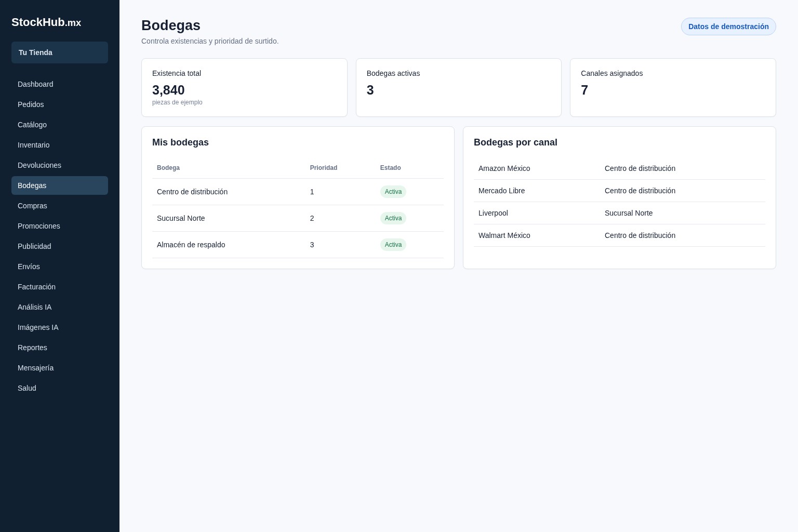Navigate to Compras
The height and width of the screenshot is (532, 798).
coord(60,206)
